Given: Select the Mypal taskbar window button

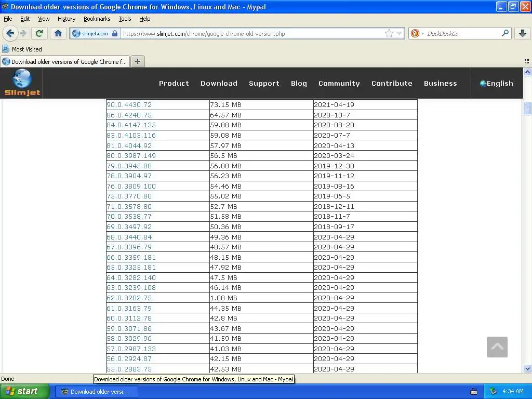Looking at the screenshot, I should 97,392.
